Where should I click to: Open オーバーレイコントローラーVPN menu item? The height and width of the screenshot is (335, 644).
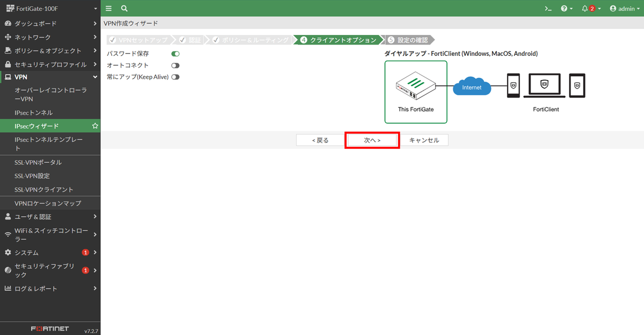(50, 95)
